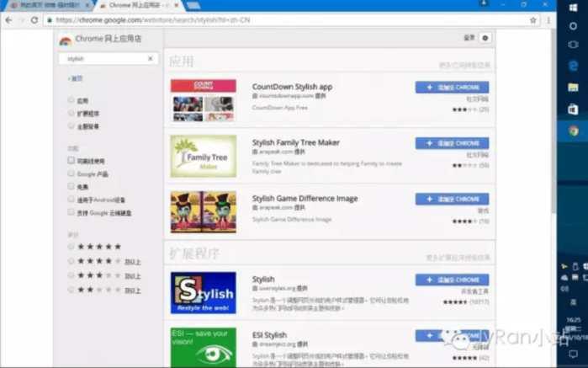Open a new tab with the new-tab button
The width and height of the screenshot is (588, 368).
pyautogui.click(x=193, y=5)
